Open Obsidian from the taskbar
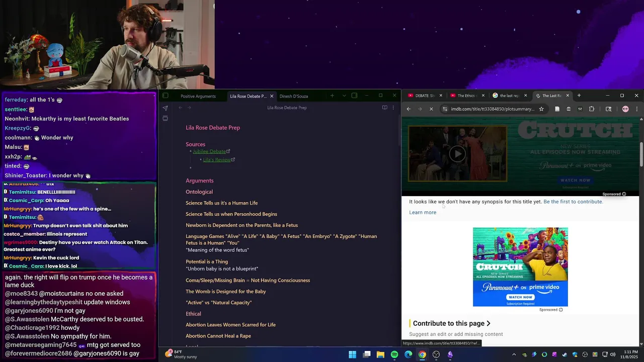Viewport: 644px width, 362px height. (450, 354)
